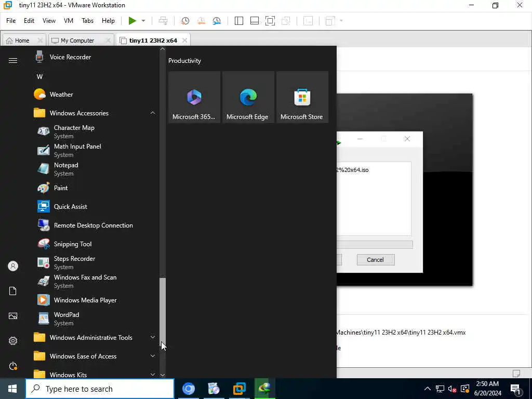The width and height of the screenshot is (532, 399).
Task: Close the My Computer tab
Action: (x=108, y=41)
